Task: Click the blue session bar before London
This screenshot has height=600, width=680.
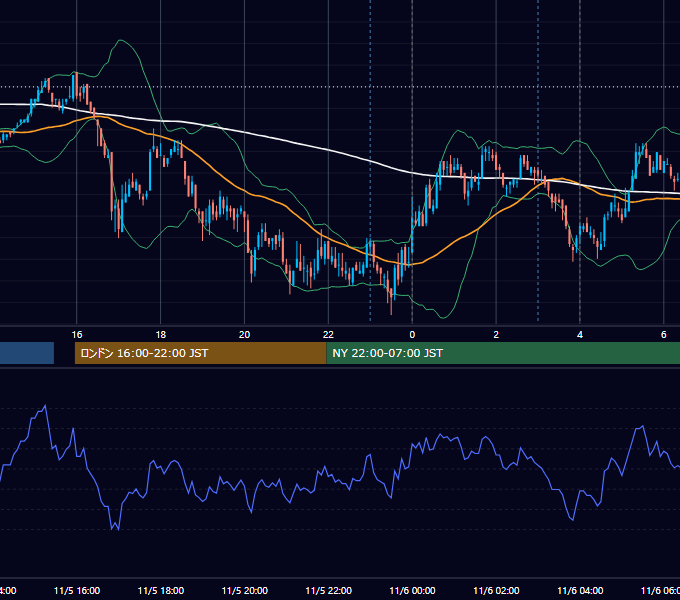Action: 27,353
